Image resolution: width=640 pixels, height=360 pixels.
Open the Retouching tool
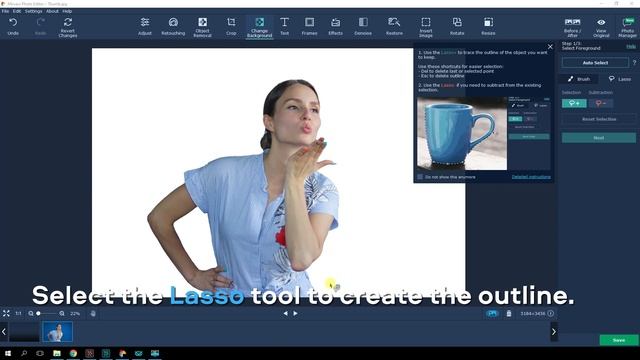pos(173,27)
